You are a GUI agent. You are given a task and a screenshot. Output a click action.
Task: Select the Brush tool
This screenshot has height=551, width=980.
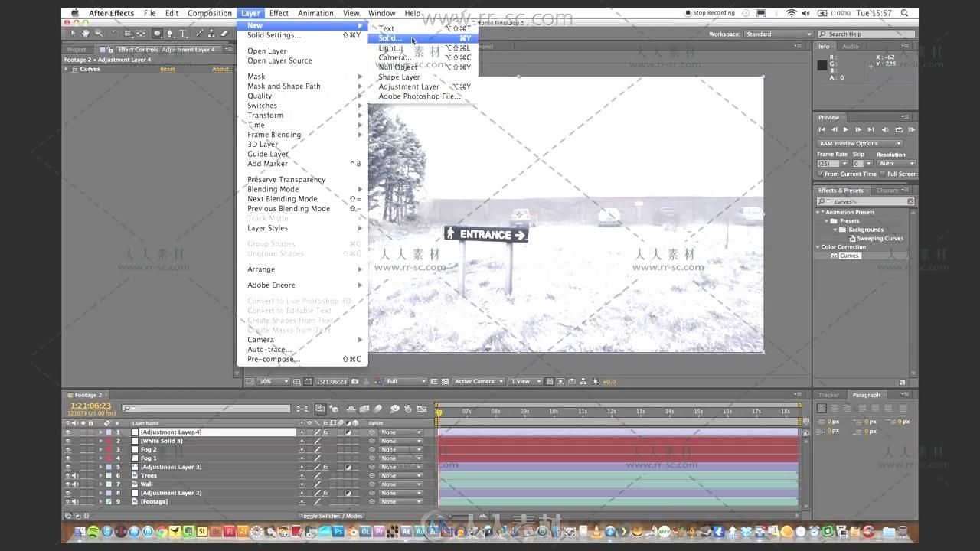(199, 34)
